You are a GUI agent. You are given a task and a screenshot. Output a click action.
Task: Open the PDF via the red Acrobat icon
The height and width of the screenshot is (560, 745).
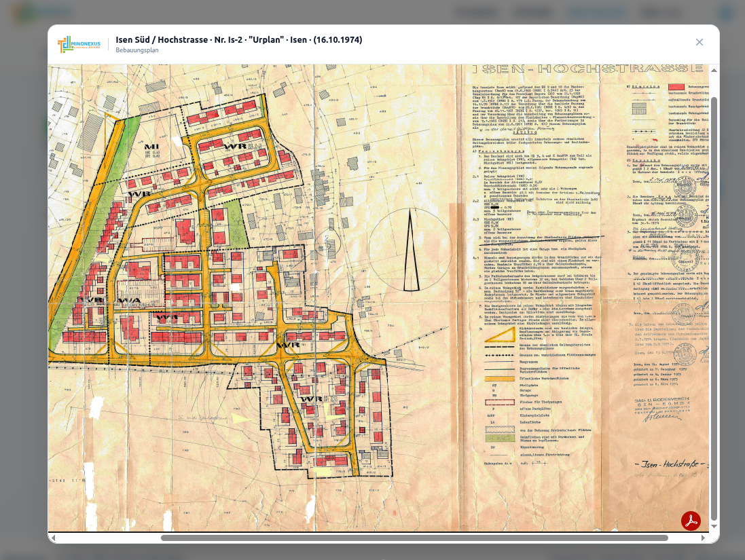691,521
